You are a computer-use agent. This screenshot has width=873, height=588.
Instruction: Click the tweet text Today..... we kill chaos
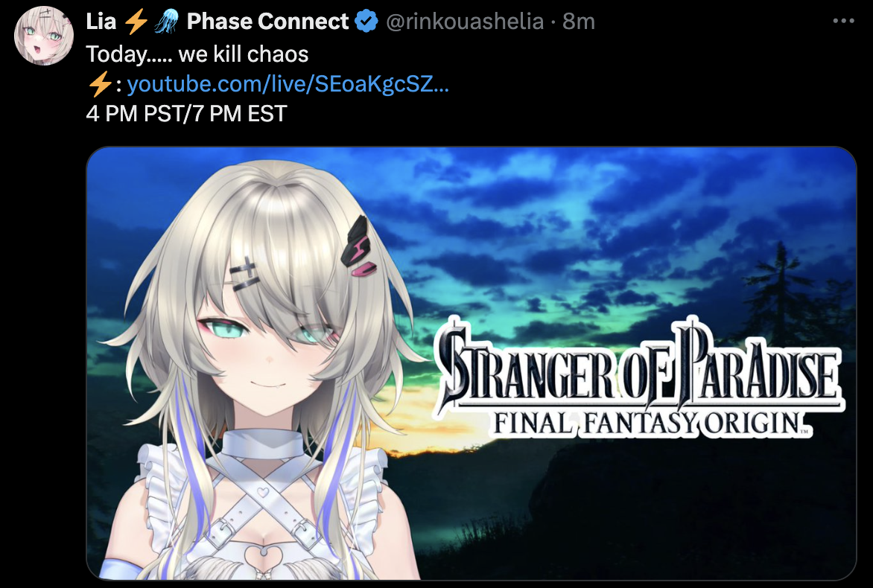pos(197,54)
